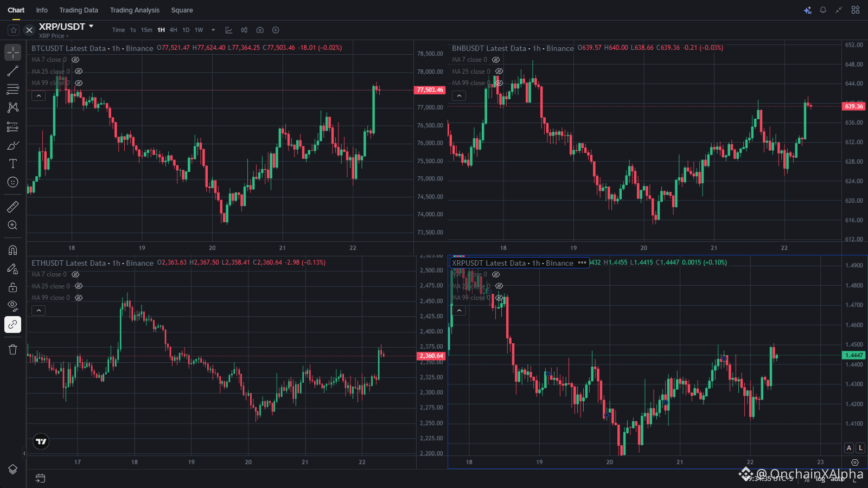868x488 pixels.
Task: Open chart settings hexagon gear icon
Action: (855, 463)
